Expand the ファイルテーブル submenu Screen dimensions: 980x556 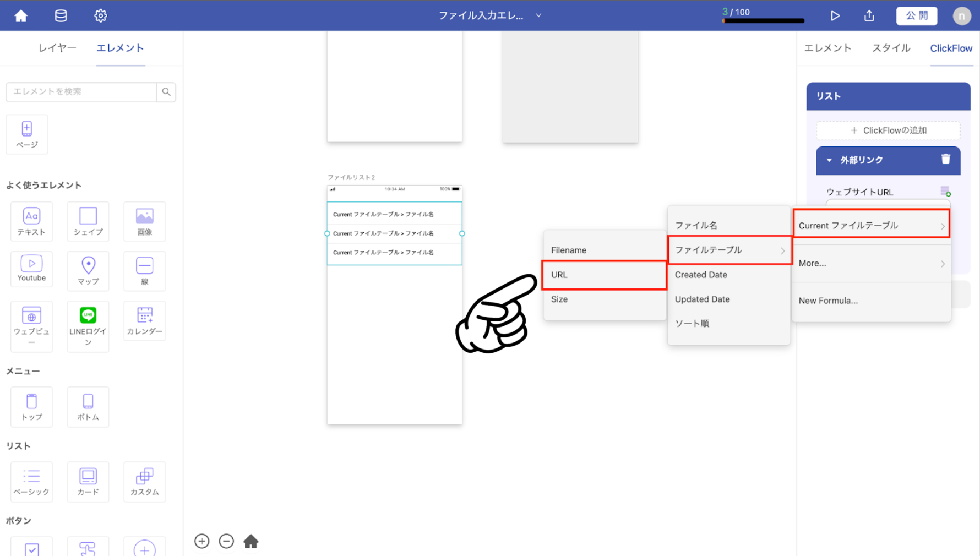(729, 250)
